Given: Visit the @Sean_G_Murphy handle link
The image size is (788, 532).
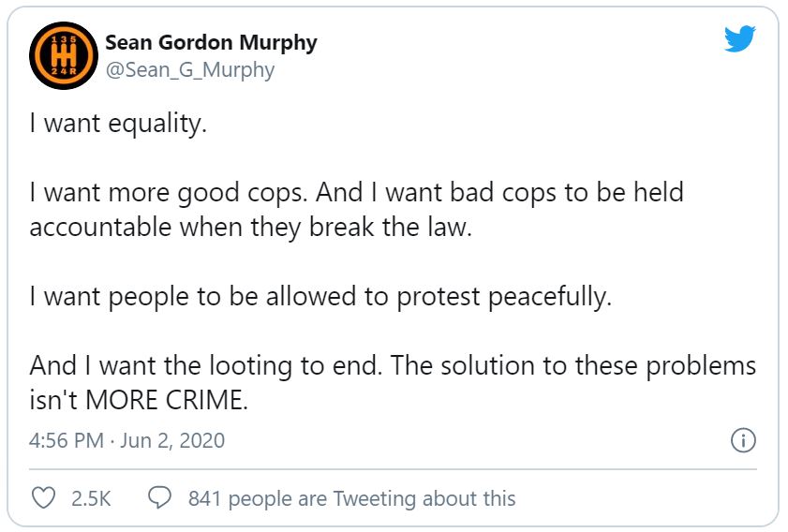Looking at the screenshot, I should tap(189, 70).
